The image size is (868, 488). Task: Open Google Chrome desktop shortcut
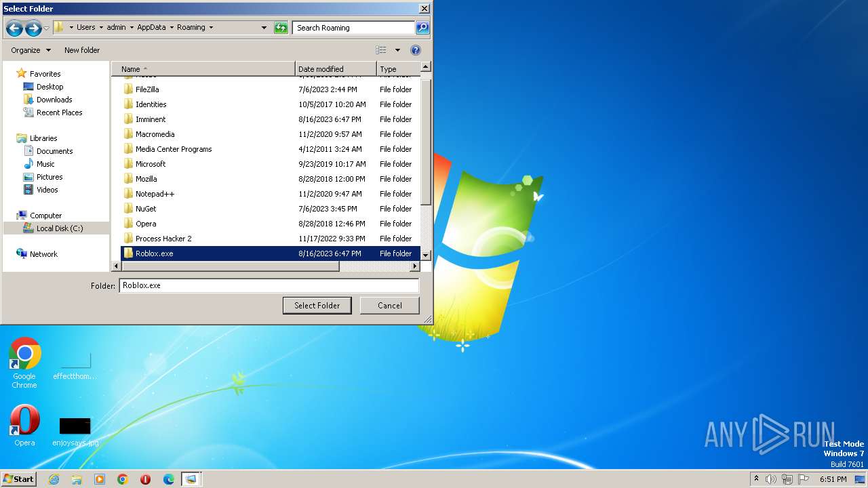pos(24,363)
